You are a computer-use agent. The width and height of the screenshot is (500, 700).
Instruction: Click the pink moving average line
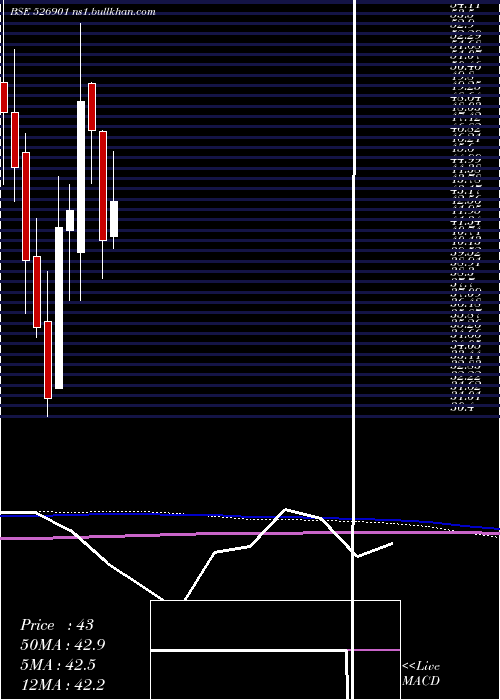pos(250,533)
